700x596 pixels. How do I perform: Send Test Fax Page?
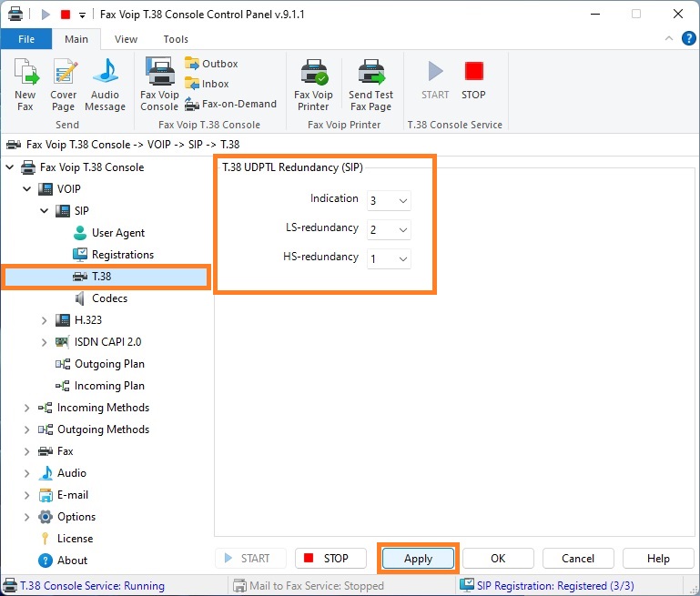pyautogui.click(x=371, y=85)
